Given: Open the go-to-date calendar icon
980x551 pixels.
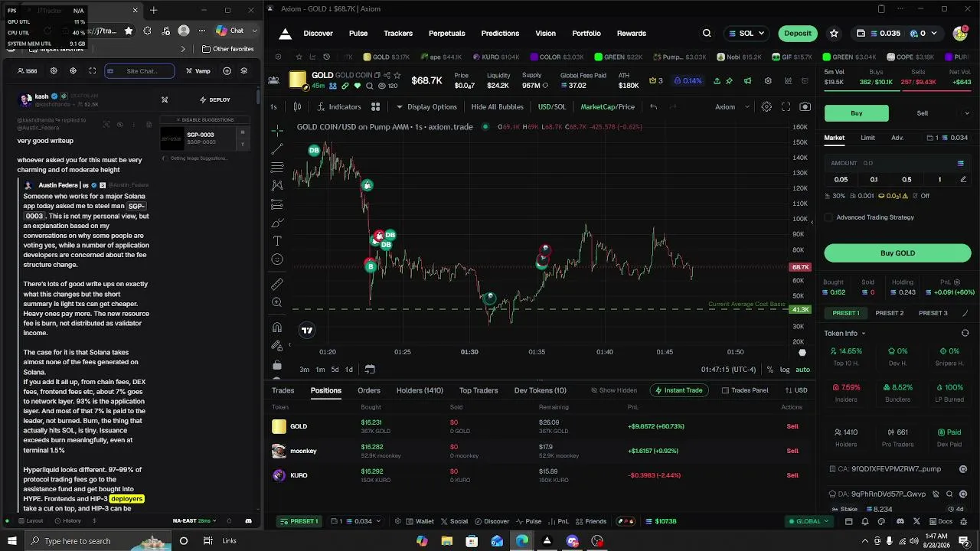Looking at the screenshot, I should (370, 369).
